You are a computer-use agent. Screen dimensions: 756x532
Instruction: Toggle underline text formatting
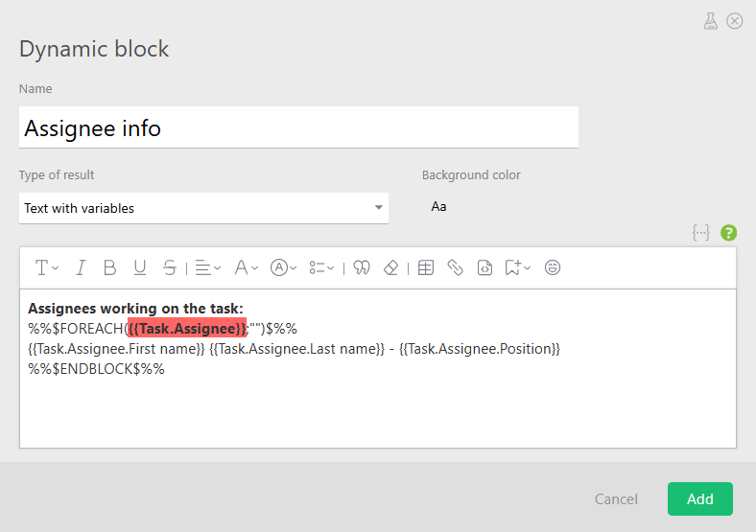tap(140, 268)
